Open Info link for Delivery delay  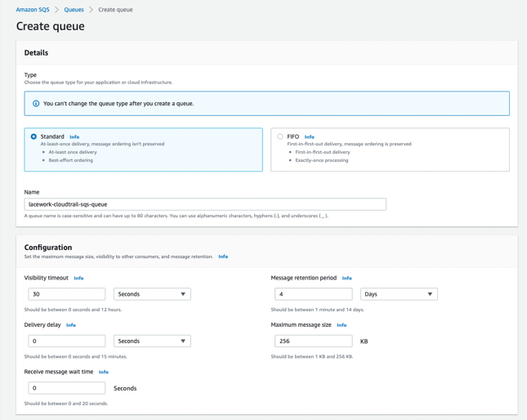71,325
